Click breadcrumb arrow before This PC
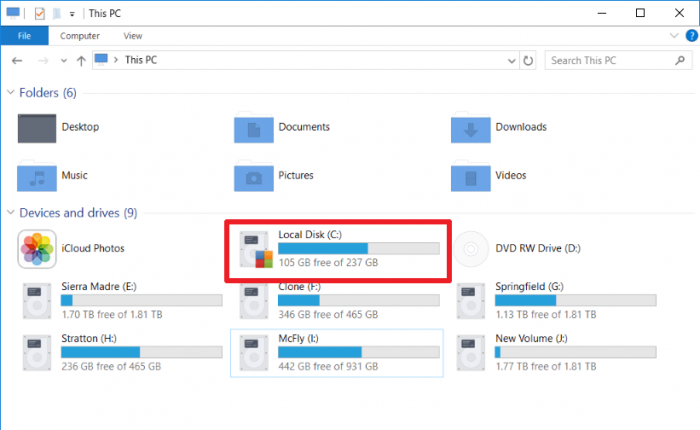This screenshot has height=430, width=700. coord(116,60)
